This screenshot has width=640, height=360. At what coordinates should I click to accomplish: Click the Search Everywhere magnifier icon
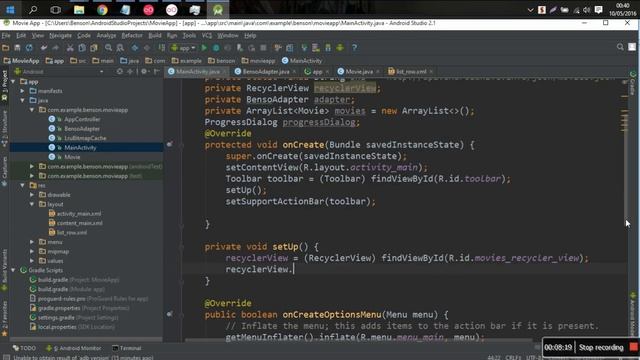(620, 47)
